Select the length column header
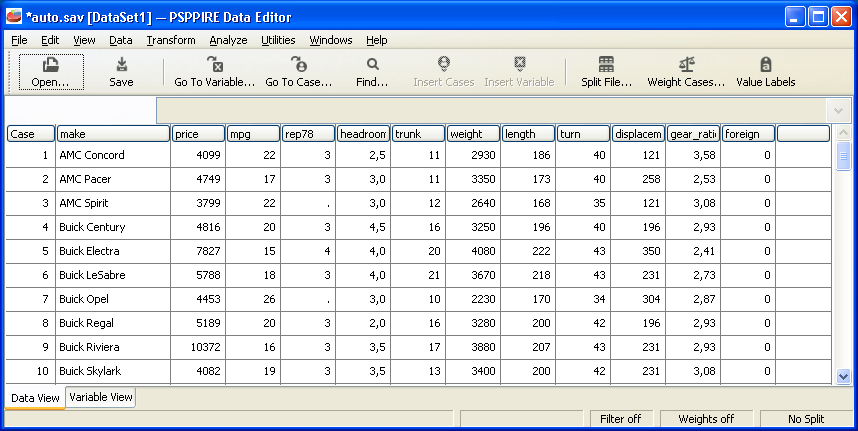The image size is (858, 431). (529, 134)
